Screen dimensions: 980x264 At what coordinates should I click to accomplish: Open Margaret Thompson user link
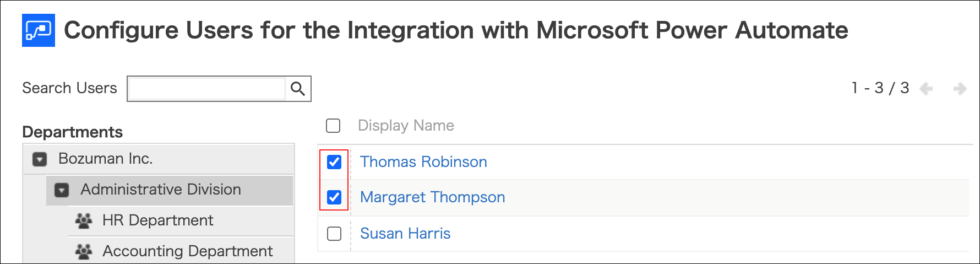[432, 197]
